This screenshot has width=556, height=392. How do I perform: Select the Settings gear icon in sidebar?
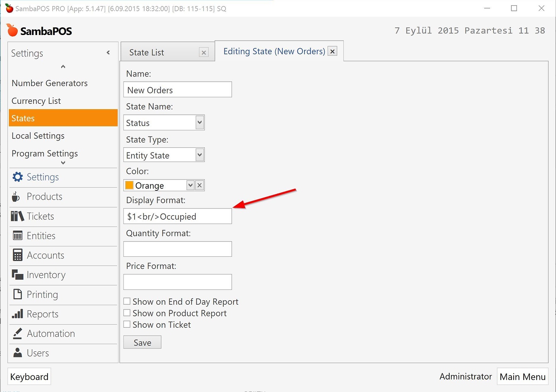click(x=18, y=177)
